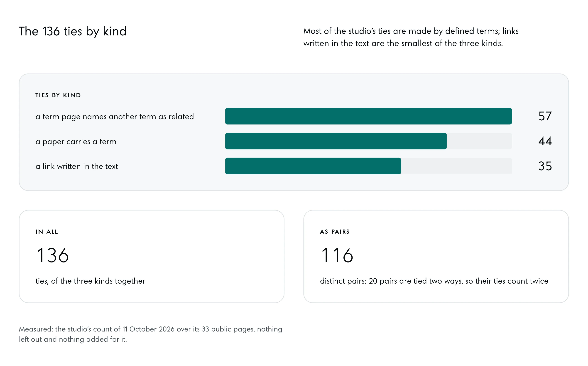The width and height of the screenshot is (588, 366).
Task: Click the "distinct pairs: 20 pairs are tied two ways" caption
Action: pos(434,281)
